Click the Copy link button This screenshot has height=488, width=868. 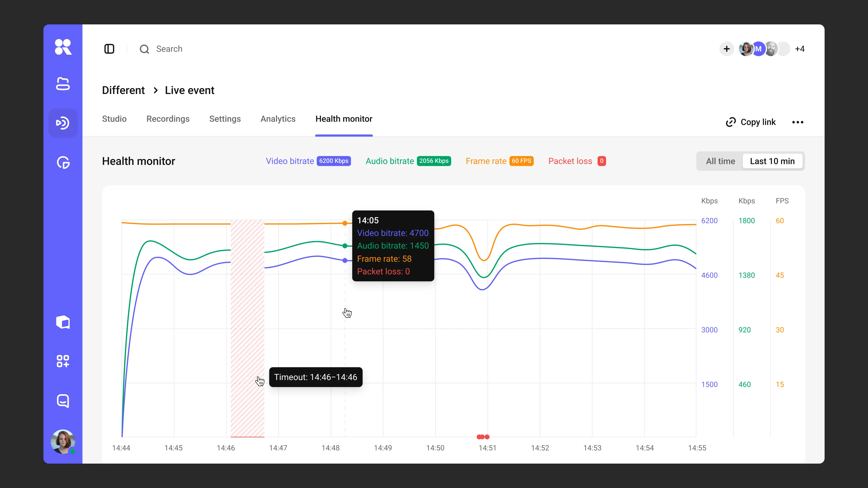pyautogui.click(x=750, y=122)
